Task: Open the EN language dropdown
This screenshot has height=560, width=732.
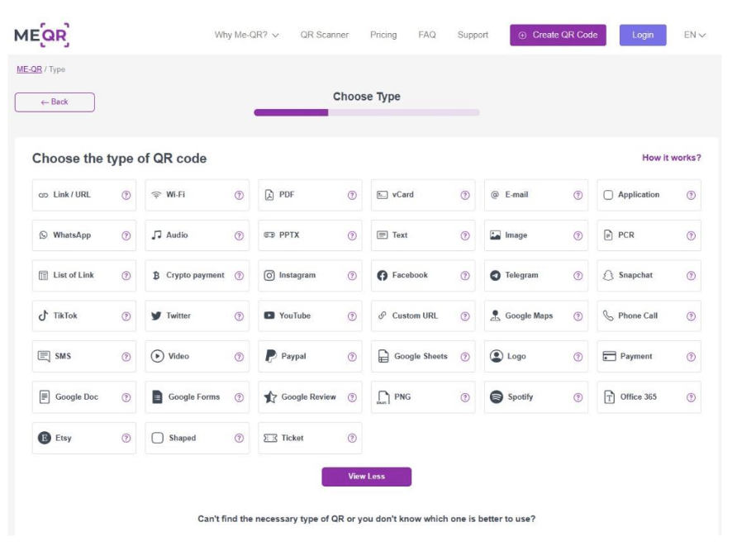Action: click(695, 35)
